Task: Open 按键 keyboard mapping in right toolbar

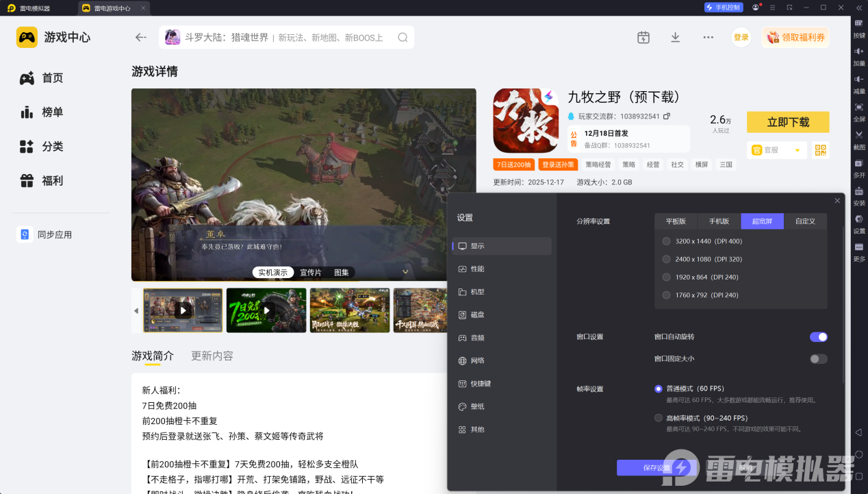Action: pyautogui.click(x=859, y=23)
